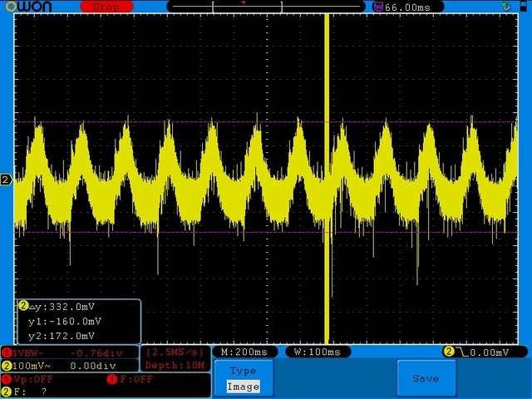Click the channel 2 zero-level marker on left edge
This screenshot has width=532, height=399.
coord(6,180)
